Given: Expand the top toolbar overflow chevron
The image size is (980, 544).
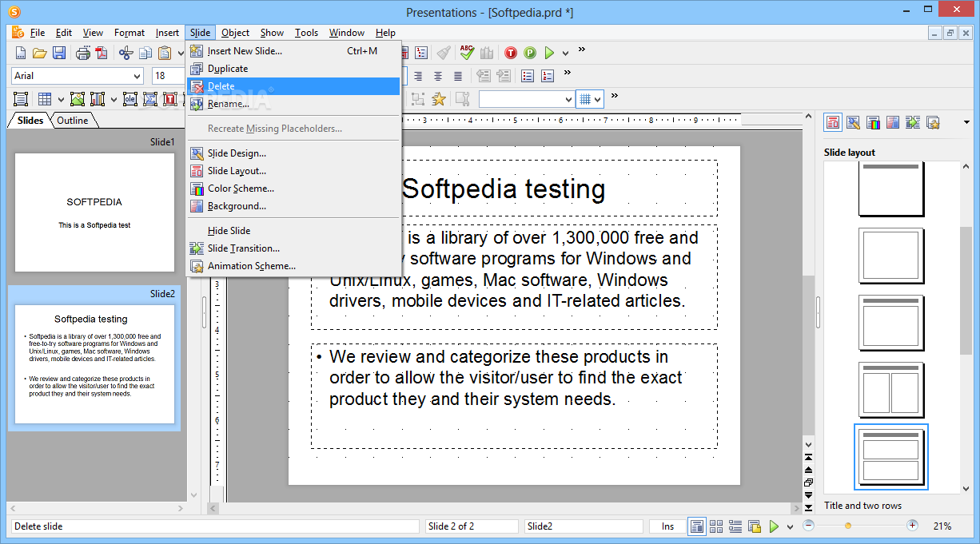Looking at the screenshot, I should tap(582, 50).
